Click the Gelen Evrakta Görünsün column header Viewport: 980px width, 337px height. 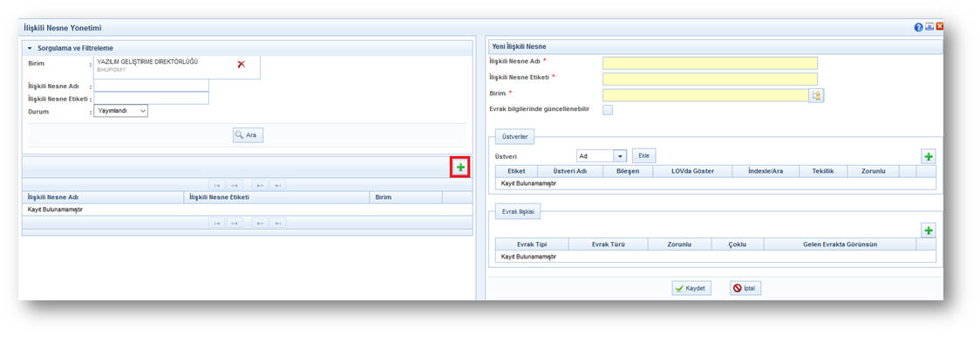(840, 244)
